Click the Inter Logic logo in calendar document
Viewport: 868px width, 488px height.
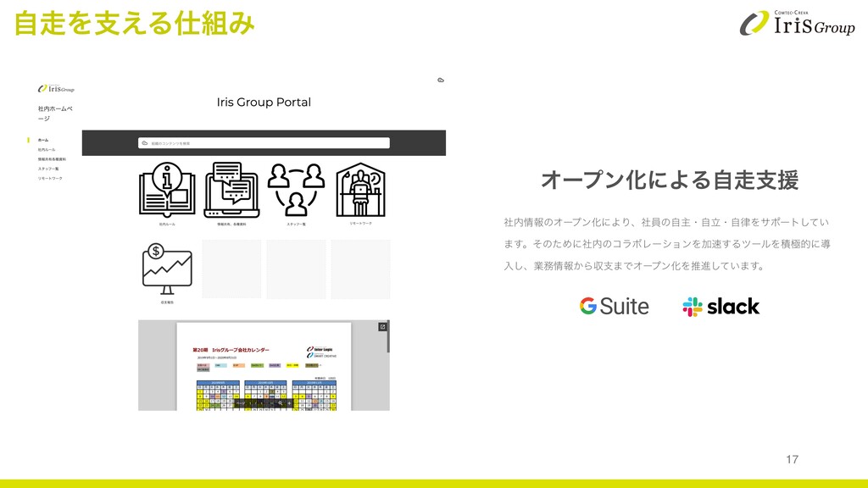[x=320, y=350]
